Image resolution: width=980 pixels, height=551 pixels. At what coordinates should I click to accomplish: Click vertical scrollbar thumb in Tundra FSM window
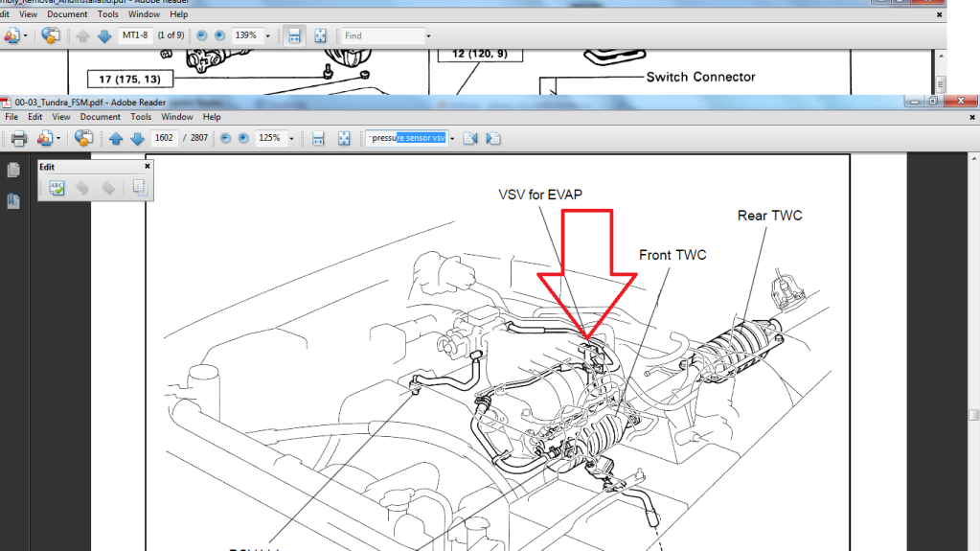[973, 415]
